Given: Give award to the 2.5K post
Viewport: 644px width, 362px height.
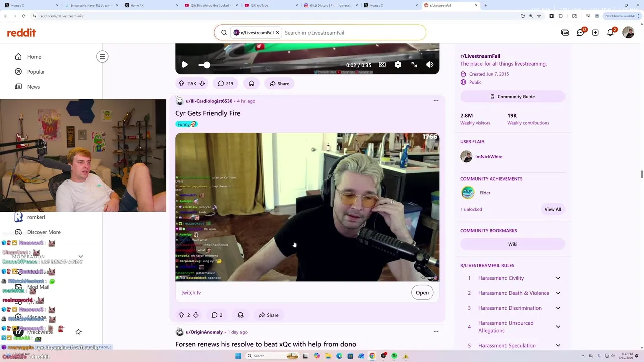Looking at the screenshot, I should click(251, 84).
